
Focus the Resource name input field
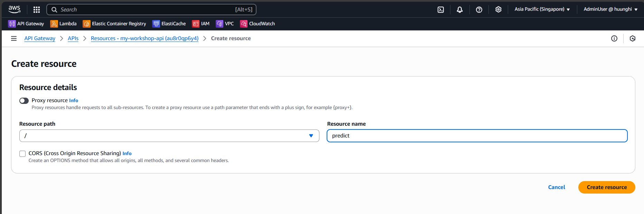point(477,136)
